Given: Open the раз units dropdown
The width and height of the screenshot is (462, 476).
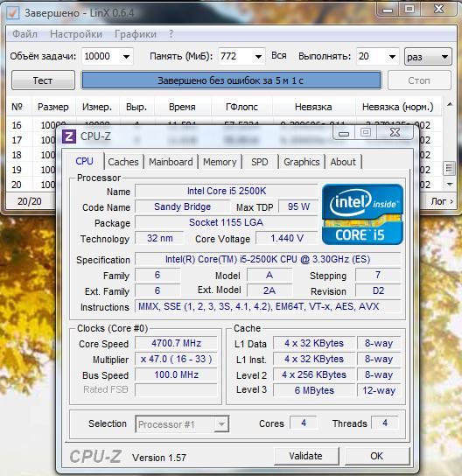Looking at the screenshot, I should click(x=428, y=57).
